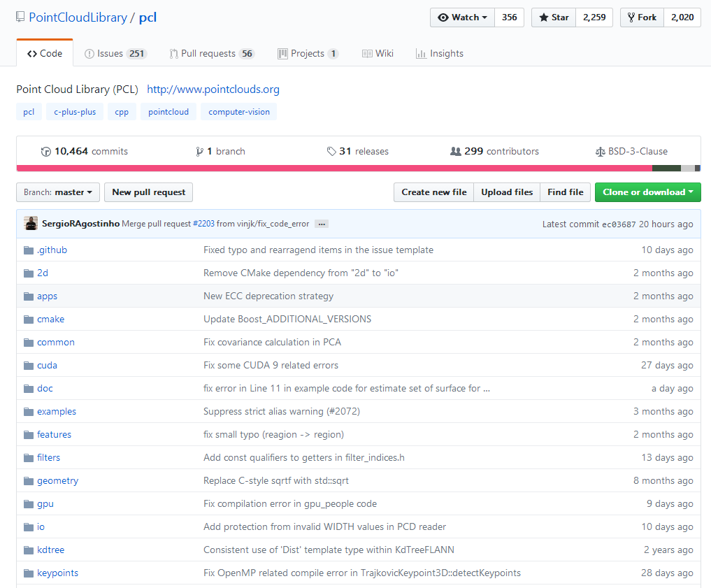This screenshot has width=711, height=588.
Task: Open the Insights tab
Action: point(439,54)
